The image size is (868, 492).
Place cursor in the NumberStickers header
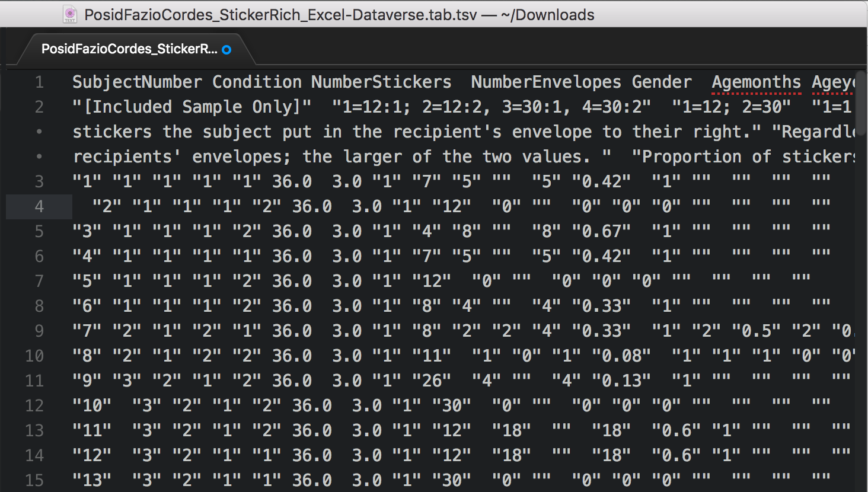pyautogui.click(x=381, y=82)
